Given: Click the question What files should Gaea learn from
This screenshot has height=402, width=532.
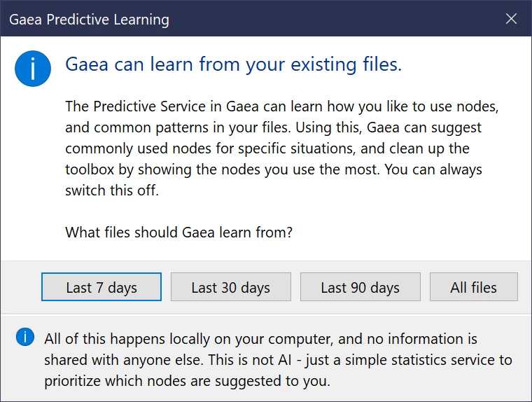Looking at the screenshot, I should pos(178,233).
